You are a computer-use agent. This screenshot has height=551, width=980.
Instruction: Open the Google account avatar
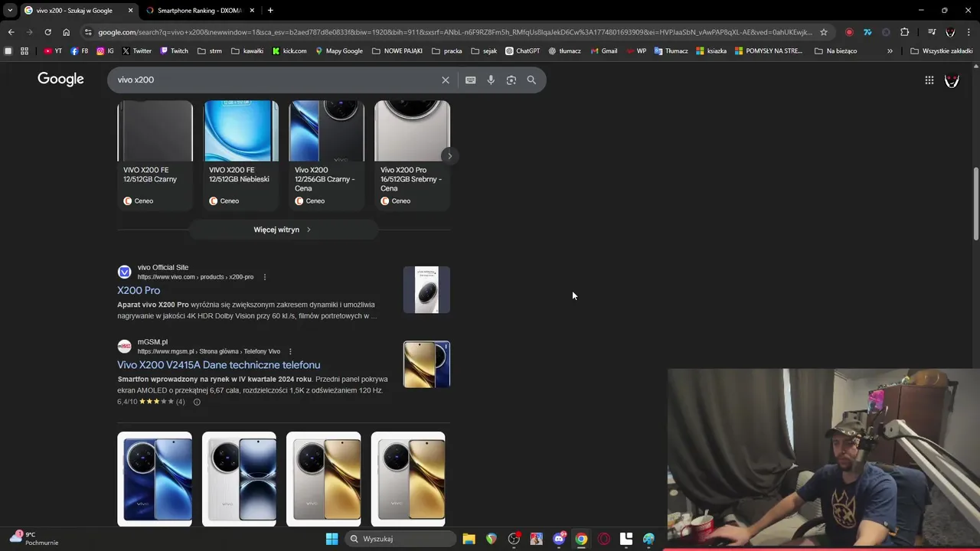click(x=952, y=80)
